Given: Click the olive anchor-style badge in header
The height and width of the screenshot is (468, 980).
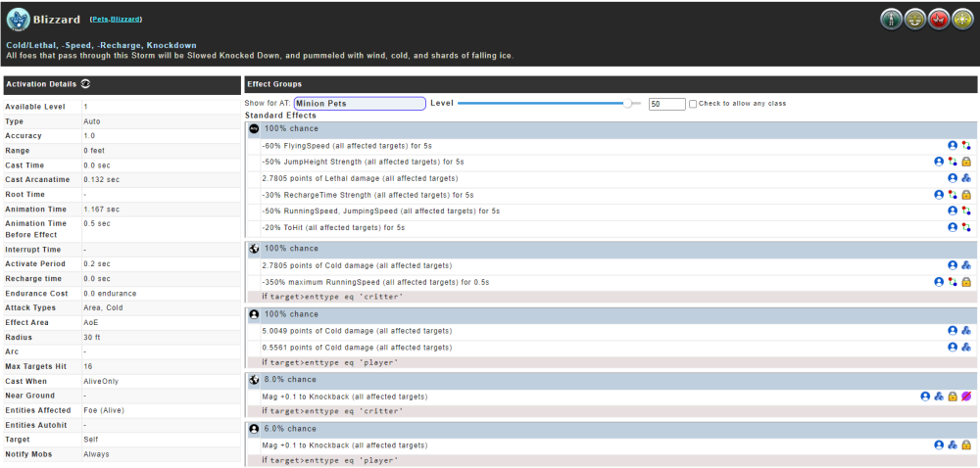Looking at the screenshot, I should click(914, 20).
